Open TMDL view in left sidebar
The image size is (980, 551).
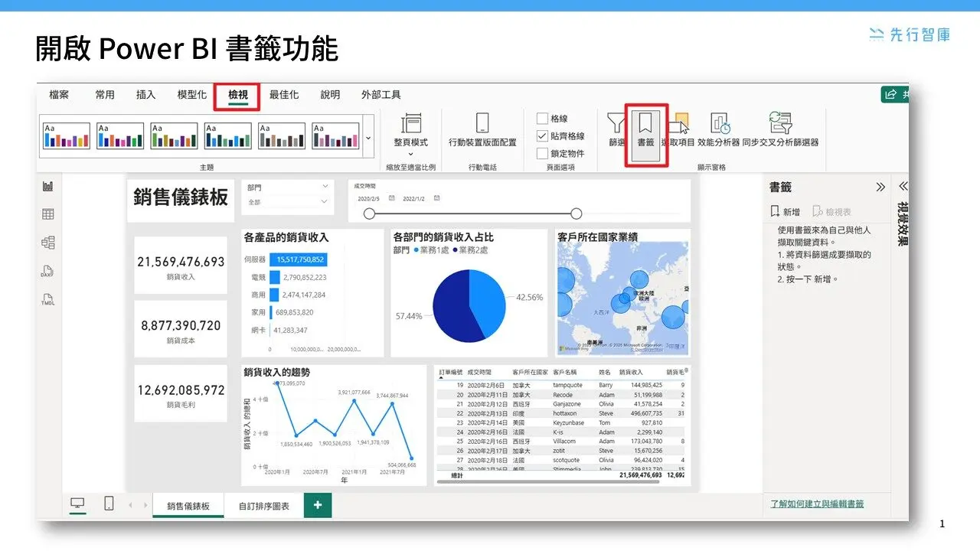tap(48, 299)
